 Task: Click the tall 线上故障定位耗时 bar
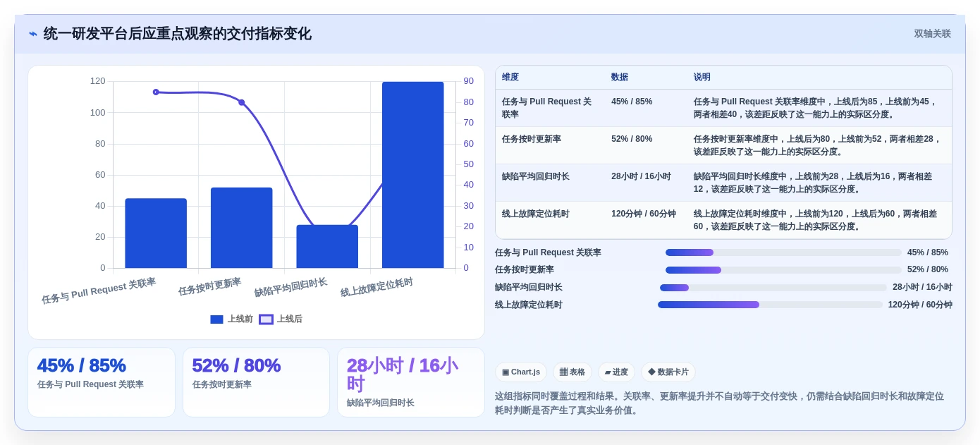[413, 175]
